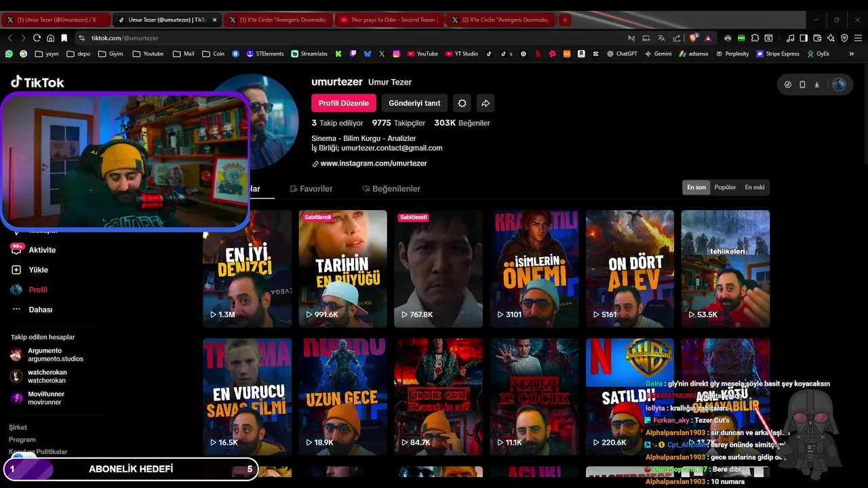This screenshot has width=868, height=488.
Task: Open the www.instagram.com/umurtezer link
Action: tap(374, 163)
